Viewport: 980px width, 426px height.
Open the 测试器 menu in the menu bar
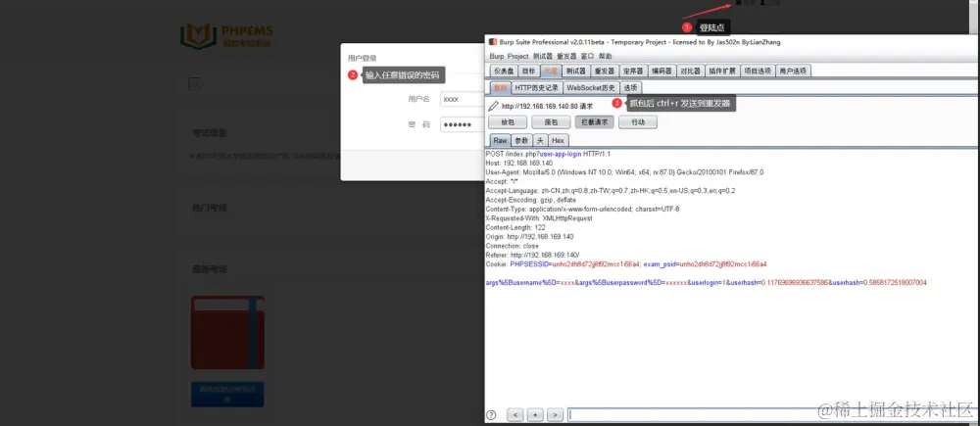543,56
